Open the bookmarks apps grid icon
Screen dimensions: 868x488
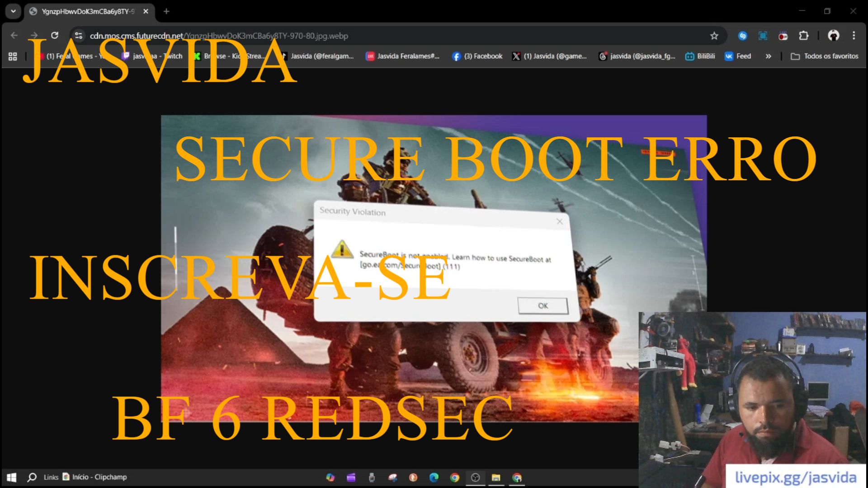[x=13, y=56]
